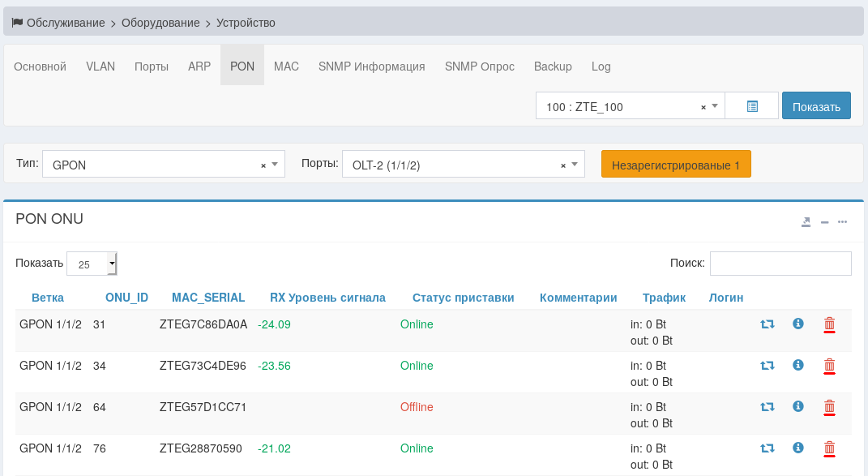The image size is (868, 476).
Task: Clear the selected GPON type
Action: 263,165
